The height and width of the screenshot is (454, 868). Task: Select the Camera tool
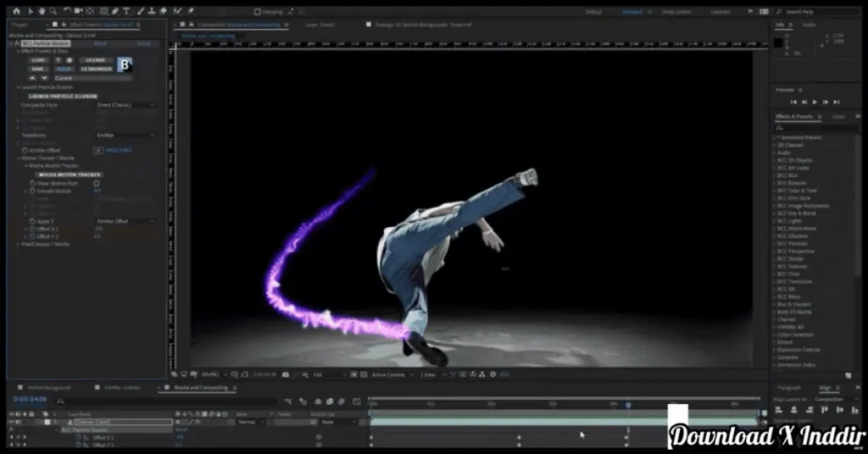click(79, 11)
